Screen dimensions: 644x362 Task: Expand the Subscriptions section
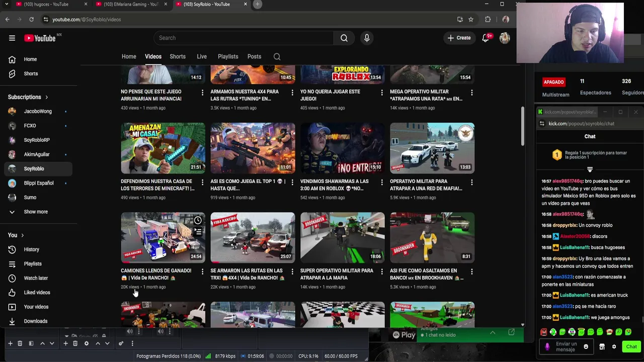coord(28,97)
